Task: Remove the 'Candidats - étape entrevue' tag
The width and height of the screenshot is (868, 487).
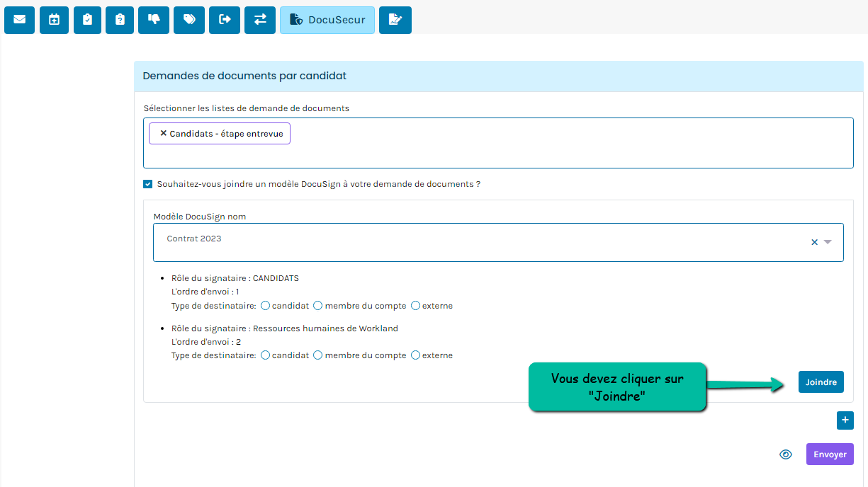Action: point(163,134)
